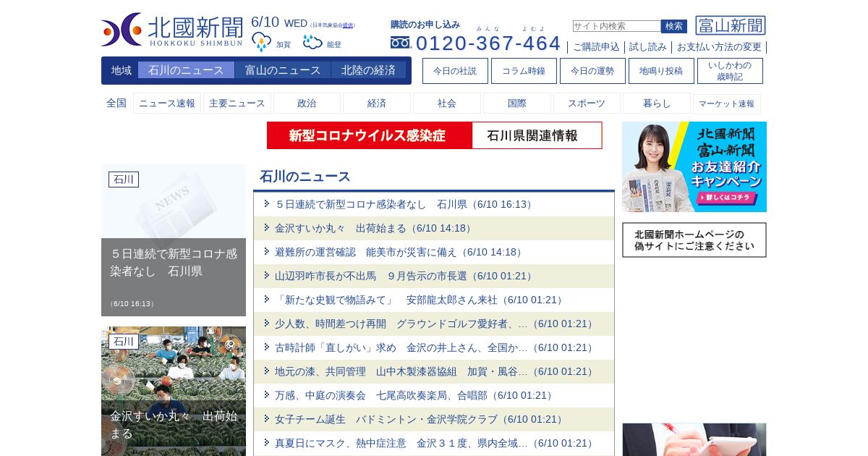The image size is (868, 456).
Task: Open headline 女子チーム誕生 バドミントン
Action: [x=420, y=419]
